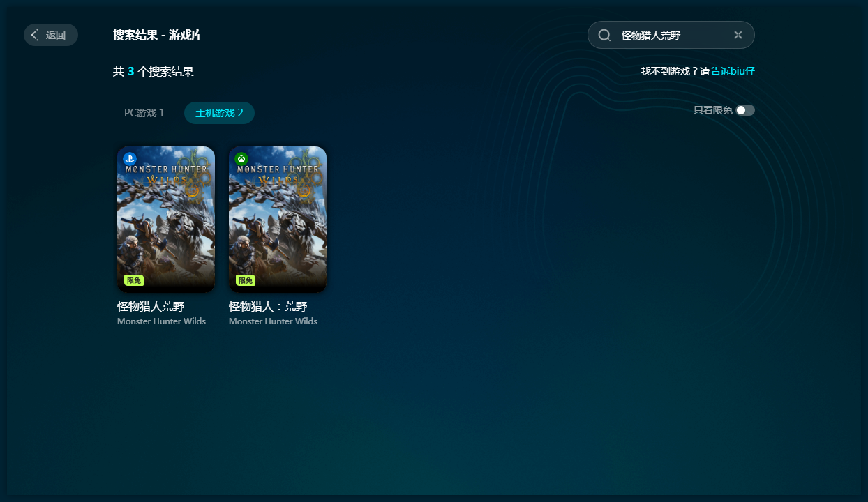Click Monster Hunter Wilds subtitle under 怪物猎人：荒野

click(273, 321)
